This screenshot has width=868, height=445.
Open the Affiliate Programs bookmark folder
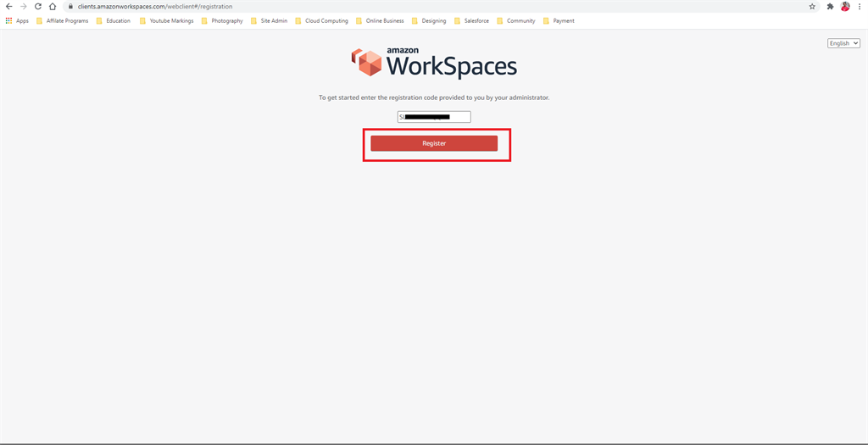62,21
